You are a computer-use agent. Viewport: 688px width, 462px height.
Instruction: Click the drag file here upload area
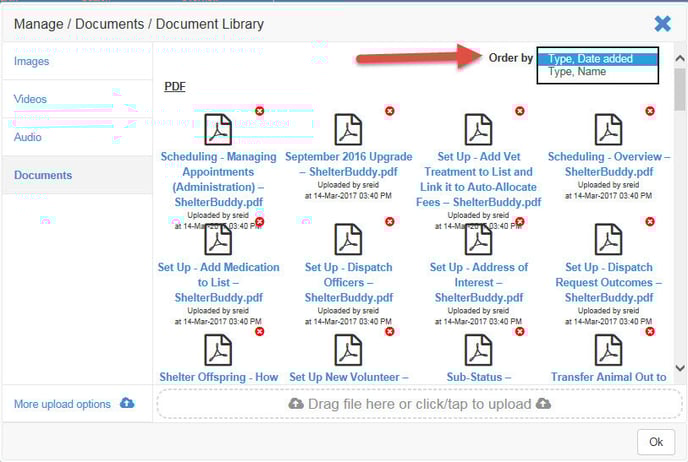[x=419, y=403]
